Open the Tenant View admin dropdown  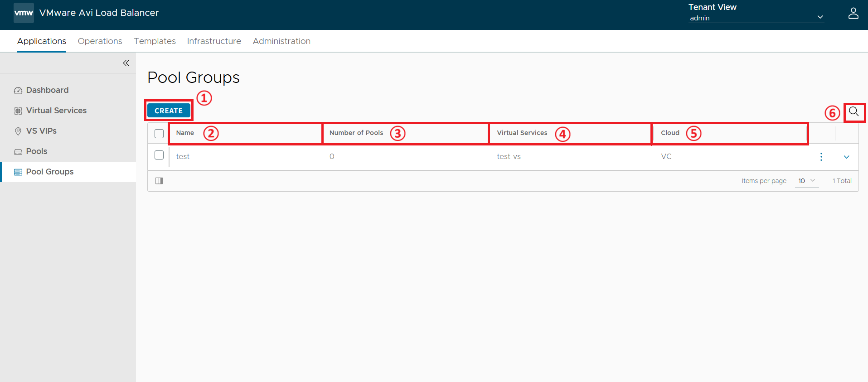[756, 18]
